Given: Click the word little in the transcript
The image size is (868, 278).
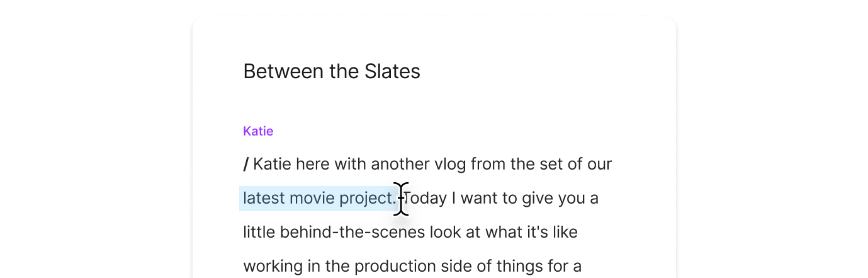Looking at the screenshot, I should pos(259,233).
